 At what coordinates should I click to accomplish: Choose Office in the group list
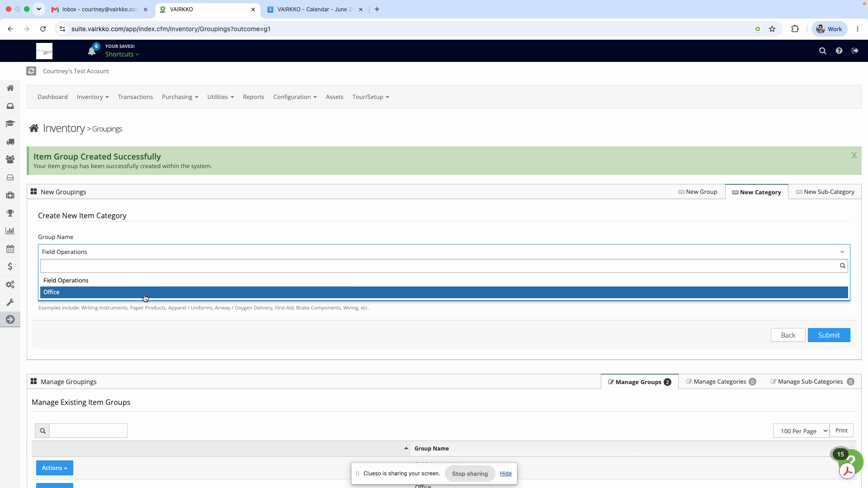[x=444, y=292]
